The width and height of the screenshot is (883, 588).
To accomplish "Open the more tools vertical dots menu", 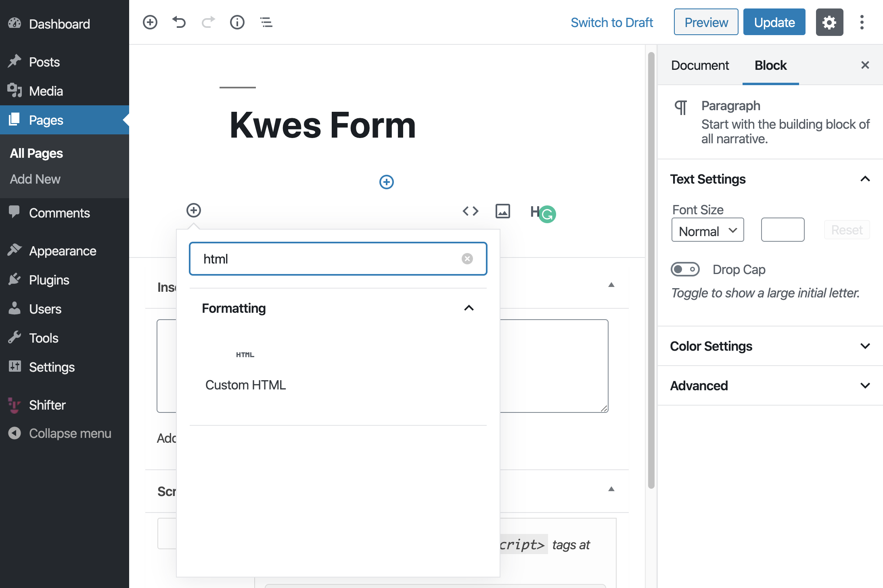I will tap(862, 22).
